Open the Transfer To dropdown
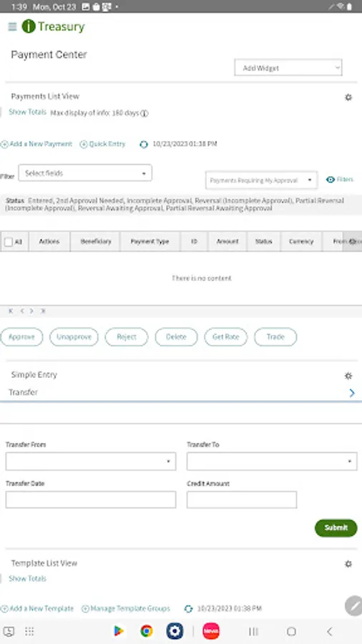The image size is (362, 644). tap(272, 462)
